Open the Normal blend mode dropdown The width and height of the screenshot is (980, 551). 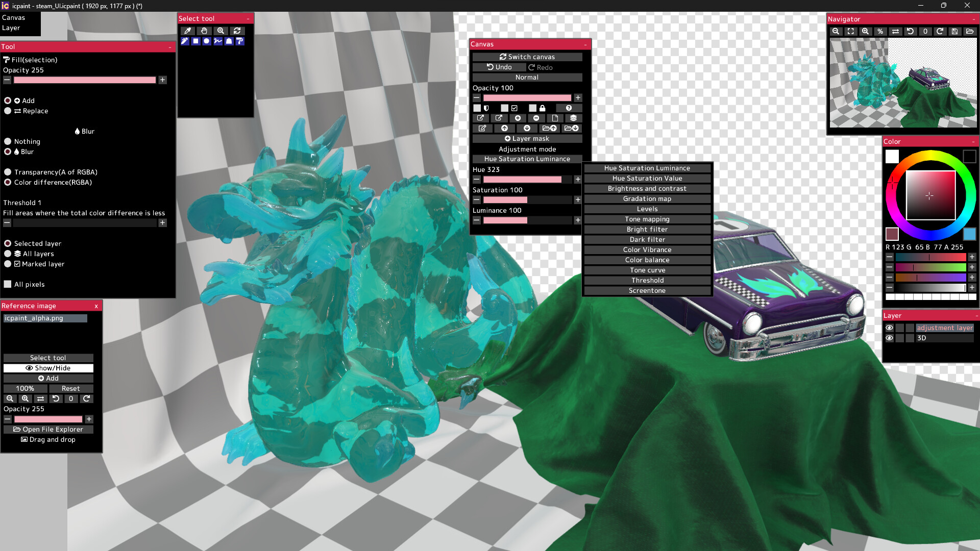(527, 78)
